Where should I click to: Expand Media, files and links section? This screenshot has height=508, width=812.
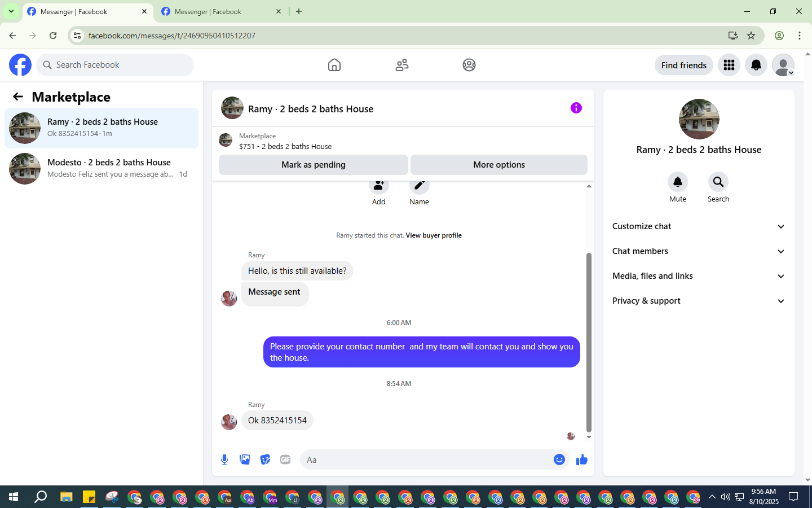pos(699,276)
